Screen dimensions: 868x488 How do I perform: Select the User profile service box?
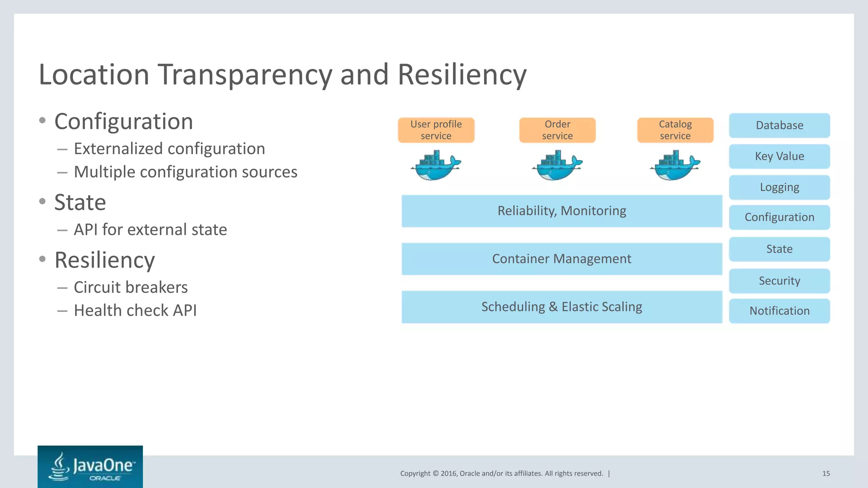tap(436, 130)
